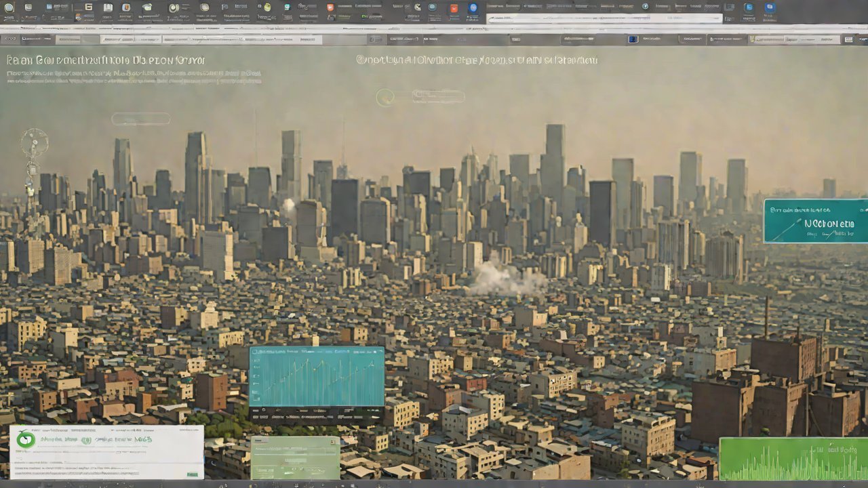Open the address bar autocomplete dropdown
This screenshot has width=868, height=488.
[715, 18]
